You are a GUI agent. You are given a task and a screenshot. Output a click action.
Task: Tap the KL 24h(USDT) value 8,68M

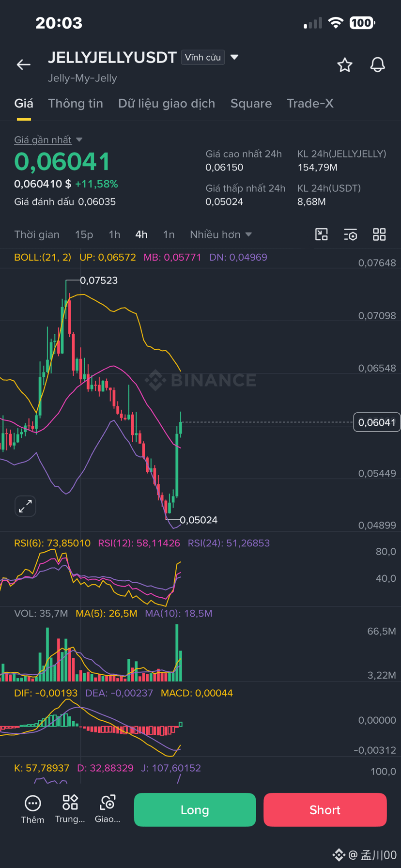(311, 202)
